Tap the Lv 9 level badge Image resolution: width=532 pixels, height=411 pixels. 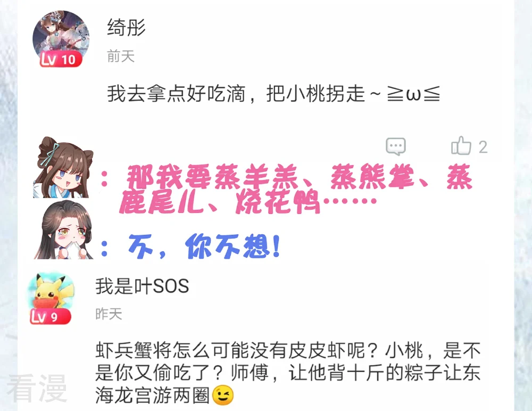50,317
